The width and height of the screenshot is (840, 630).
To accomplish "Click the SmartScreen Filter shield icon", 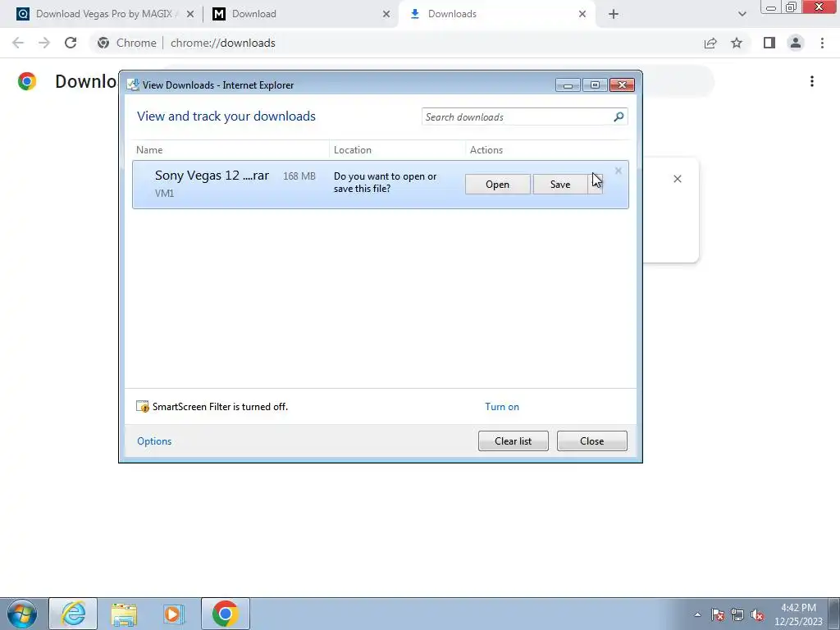I will 143,407.
